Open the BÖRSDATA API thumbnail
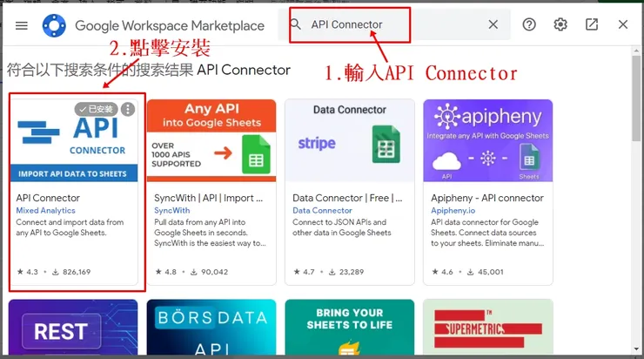Screen dimensions: 644x359 (x=211, y=327)
